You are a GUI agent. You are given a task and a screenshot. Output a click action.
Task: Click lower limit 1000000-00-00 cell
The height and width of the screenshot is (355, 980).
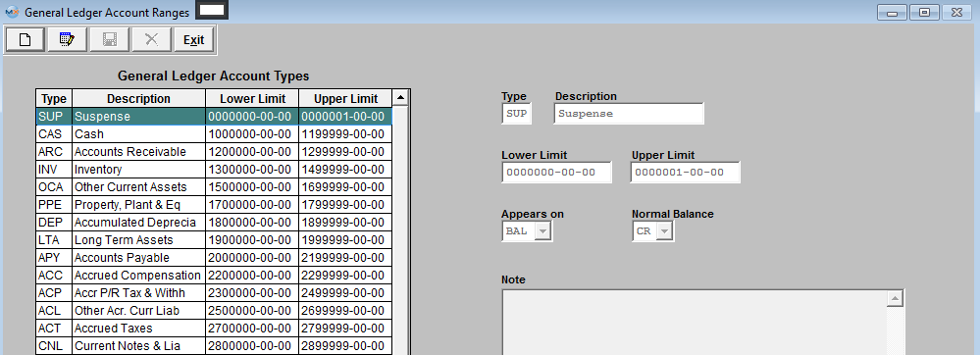[x=252, y=134]
